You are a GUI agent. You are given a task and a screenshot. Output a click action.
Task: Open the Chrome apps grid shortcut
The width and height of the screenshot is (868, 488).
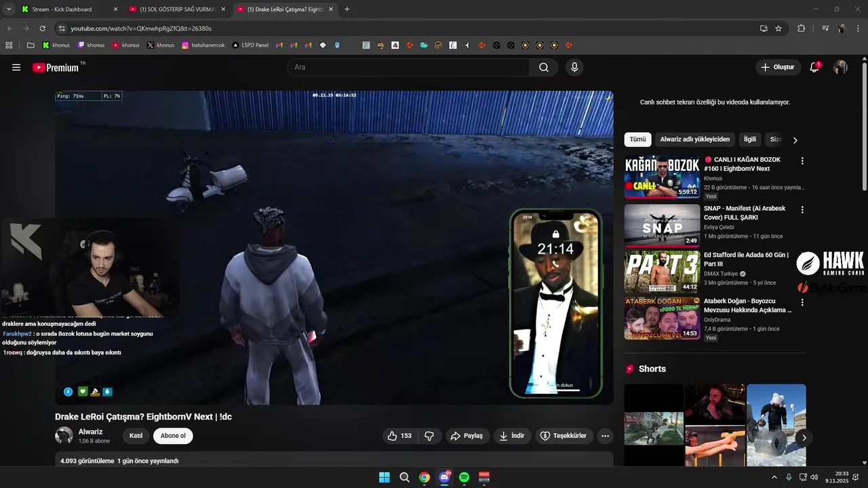pos(9,45)
